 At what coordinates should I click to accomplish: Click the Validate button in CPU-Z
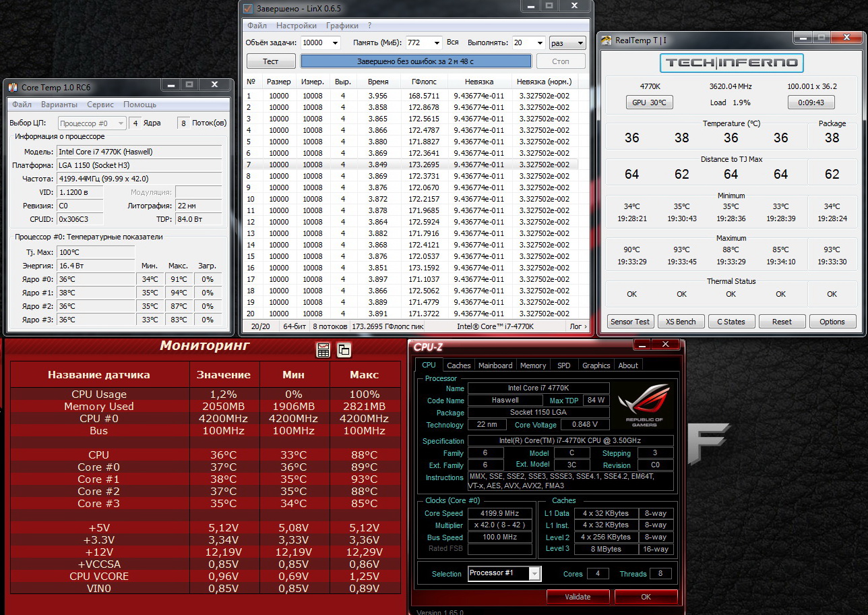pyautogui.click(x=578, y=597)
